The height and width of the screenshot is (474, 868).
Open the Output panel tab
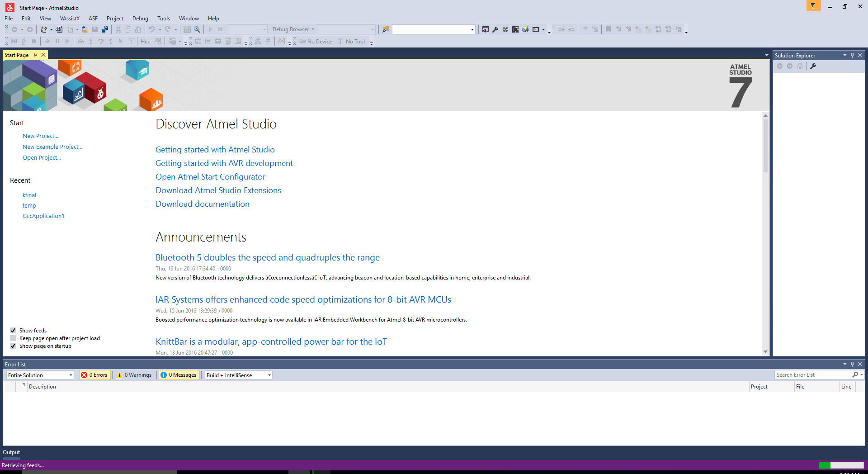[x=11, y=452]
